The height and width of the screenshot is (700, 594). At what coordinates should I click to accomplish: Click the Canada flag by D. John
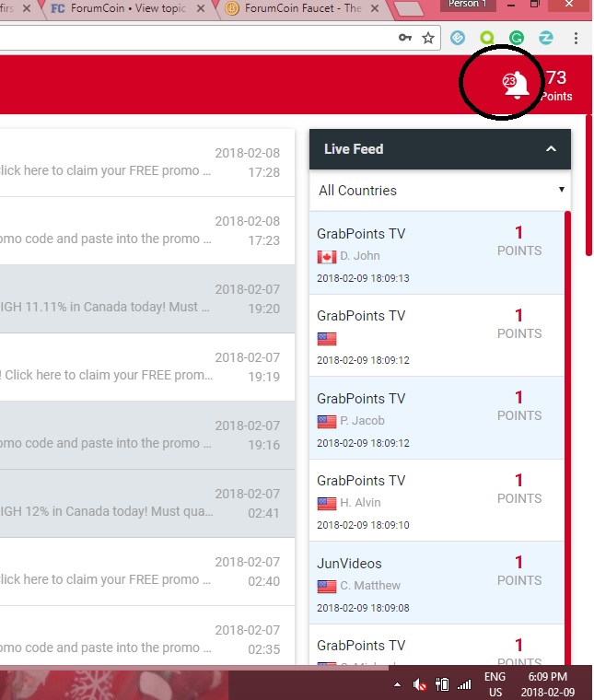(x=327, y=257)
